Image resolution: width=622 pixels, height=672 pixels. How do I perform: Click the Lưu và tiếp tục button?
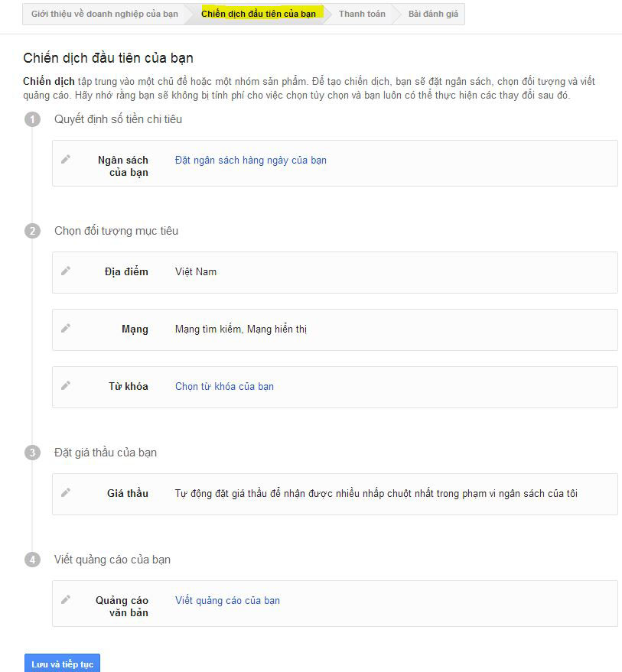tap(62, 664)
